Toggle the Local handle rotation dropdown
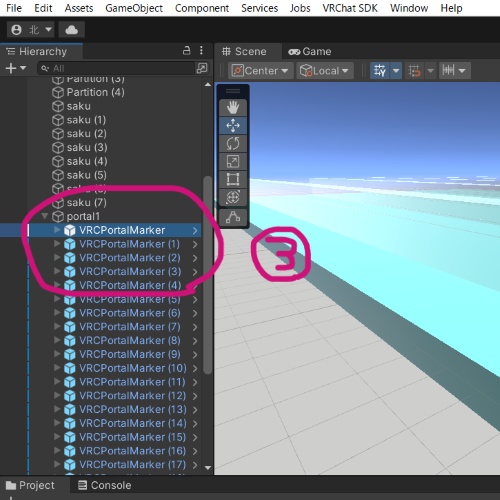This screenshot has width=500, height=500. point(325,71)
